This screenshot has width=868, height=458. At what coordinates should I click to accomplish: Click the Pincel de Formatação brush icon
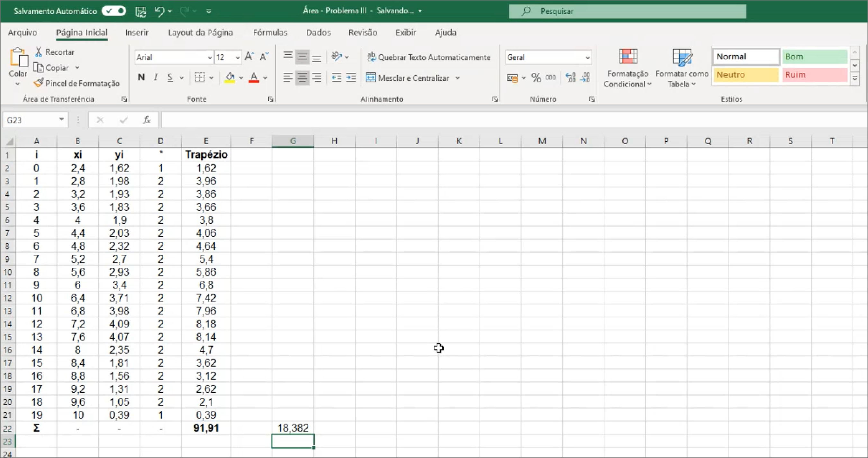(39, 83)
